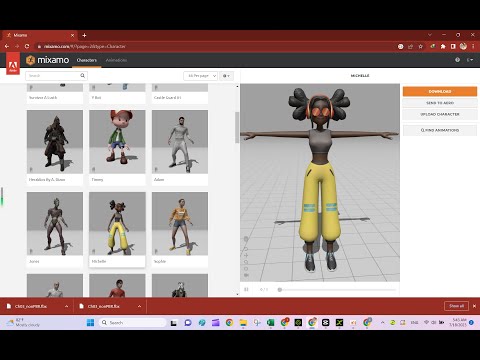Switch to the Animations tab
This screenshot has width=480, height=360.
[x=116, y=60]
